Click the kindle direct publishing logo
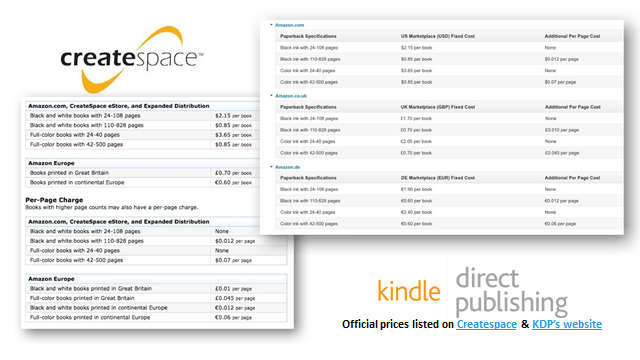The width and height of the screenshot is (640, 360). [x=473, y=291]
